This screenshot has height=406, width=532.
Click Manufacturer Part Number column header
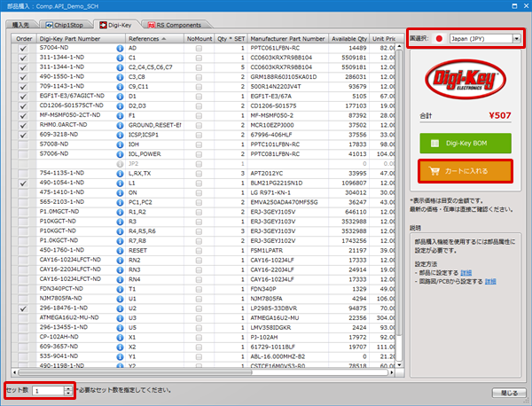click(x=287, y=39)
